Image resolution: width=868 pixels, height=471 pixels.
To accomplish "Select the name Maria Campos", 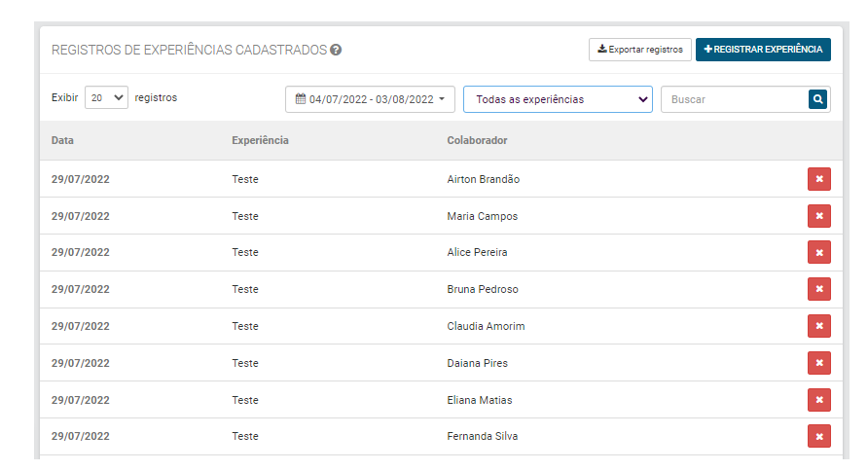I will (482, 216).
